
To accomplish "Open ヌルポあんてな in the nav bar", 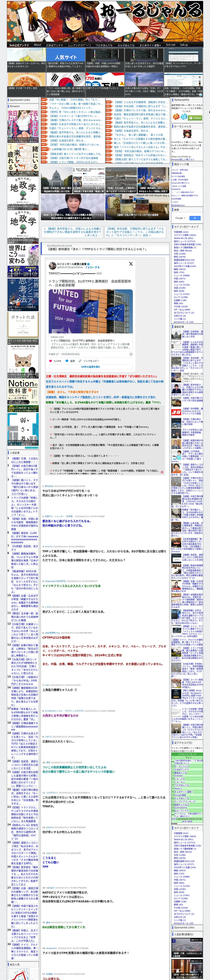I will tap(126, 45).
